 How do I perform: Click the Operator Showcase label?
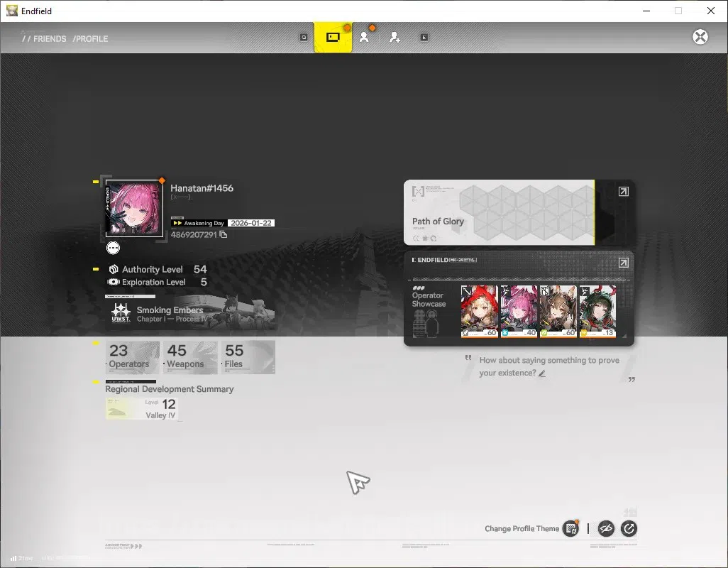point(429,300)
